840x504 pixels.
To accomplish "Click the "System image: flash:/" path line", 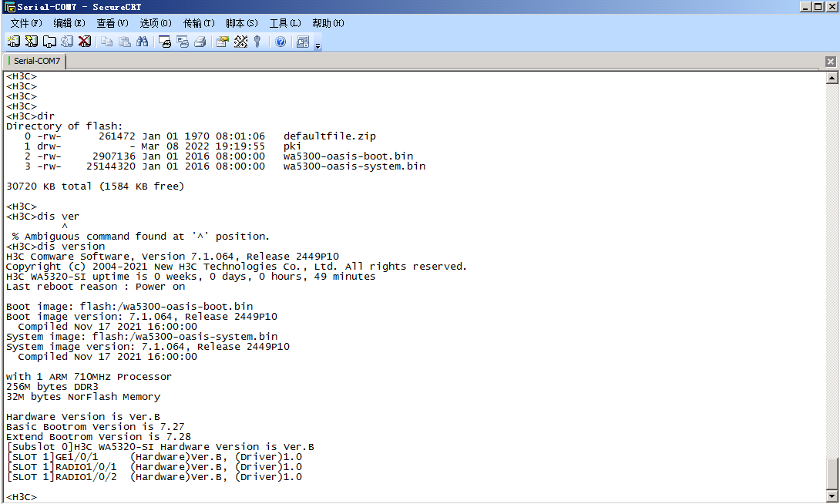I will 142,336.
